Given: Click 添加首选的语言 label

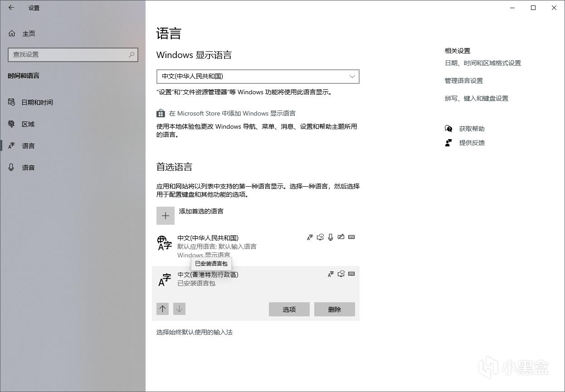Looking at the screenshot, I should (x=201, y=211).
